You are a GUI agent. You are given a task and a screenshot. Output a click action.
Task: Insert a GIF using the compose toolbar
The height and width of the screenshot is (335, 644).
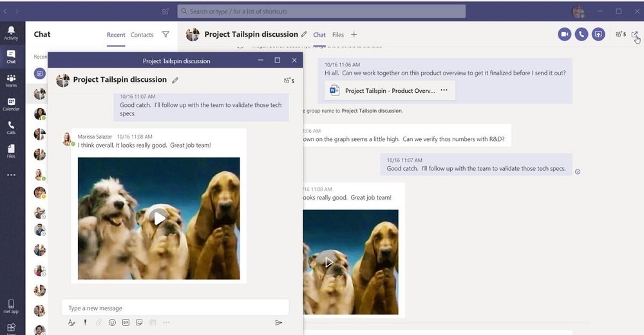pos(126,322)
